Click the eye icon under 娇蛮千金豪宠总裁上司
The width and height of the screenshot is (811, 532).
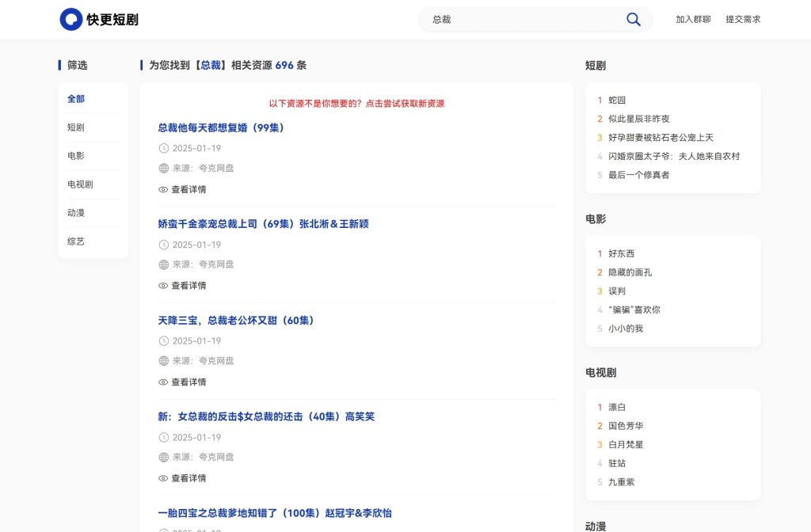coord(163,286)
